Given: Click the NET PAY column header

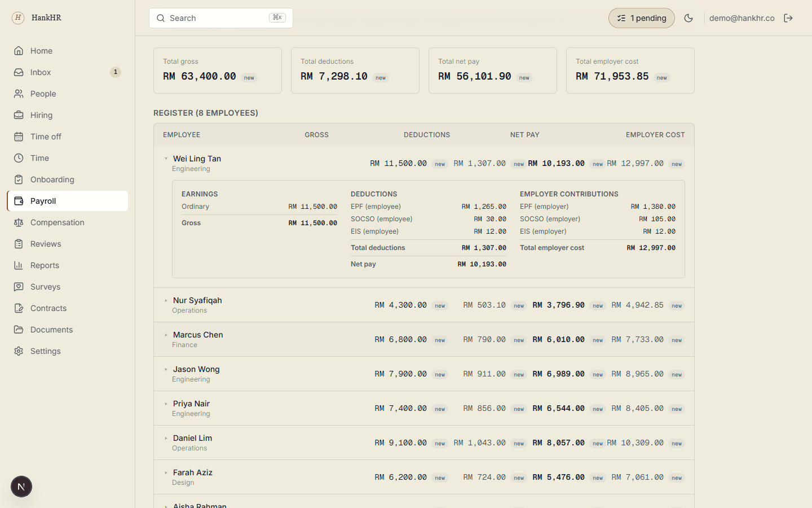Looking at the screenshot, I should coord(525,135).
